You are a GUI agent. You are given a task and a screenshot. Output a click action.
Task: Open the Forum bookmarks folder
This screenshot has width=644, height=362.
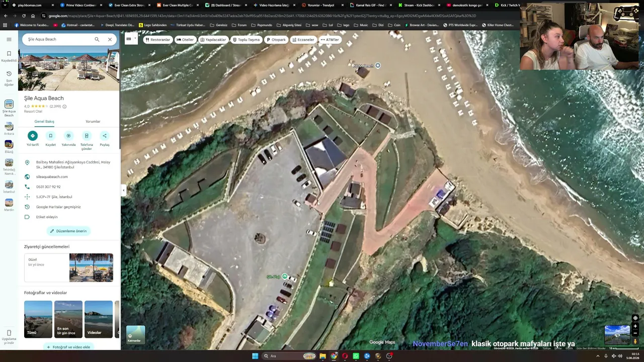click(x=239, y=25)
